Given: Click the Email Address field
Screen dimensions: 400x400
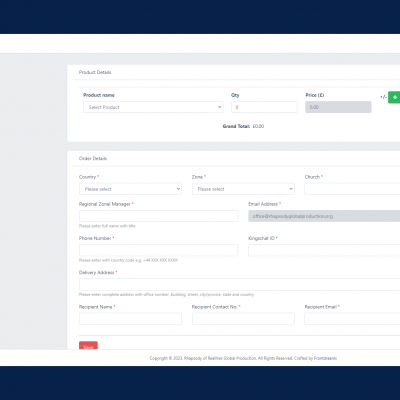Looking at the screenshot, I should pos(324,216).
